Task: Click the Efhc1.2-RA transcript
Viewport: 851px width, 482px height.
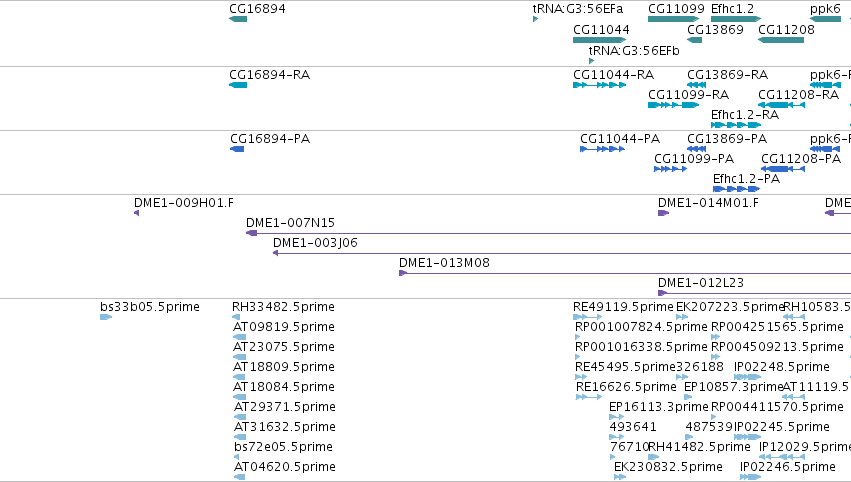Action: [x=736, y=125]
